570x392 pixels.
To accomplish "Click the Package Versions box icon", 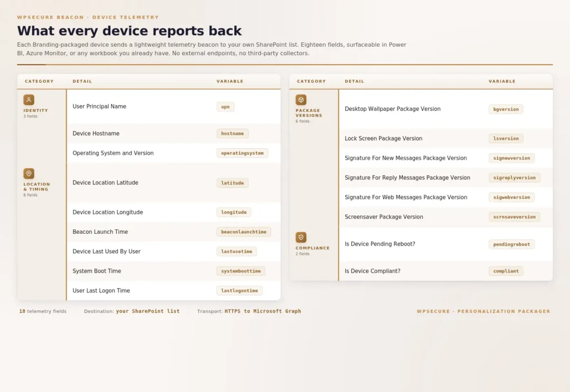I will (x=301, y=100).
